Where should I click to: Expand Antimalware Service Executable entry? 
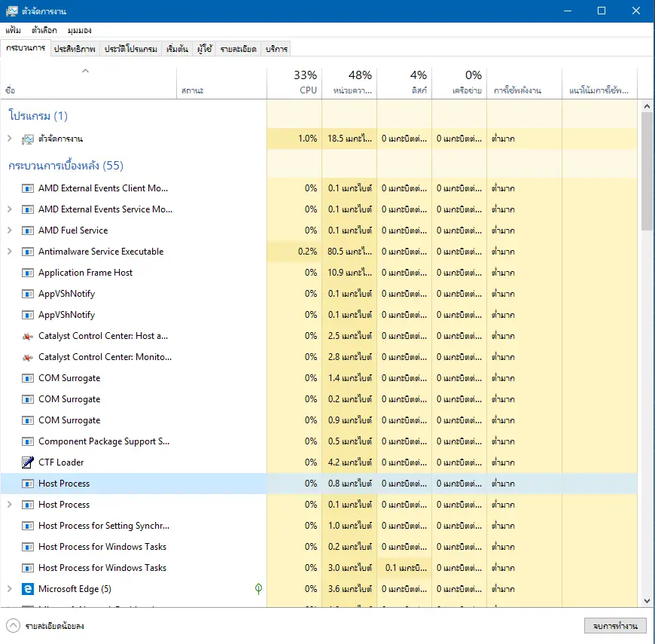coord(10,251)
